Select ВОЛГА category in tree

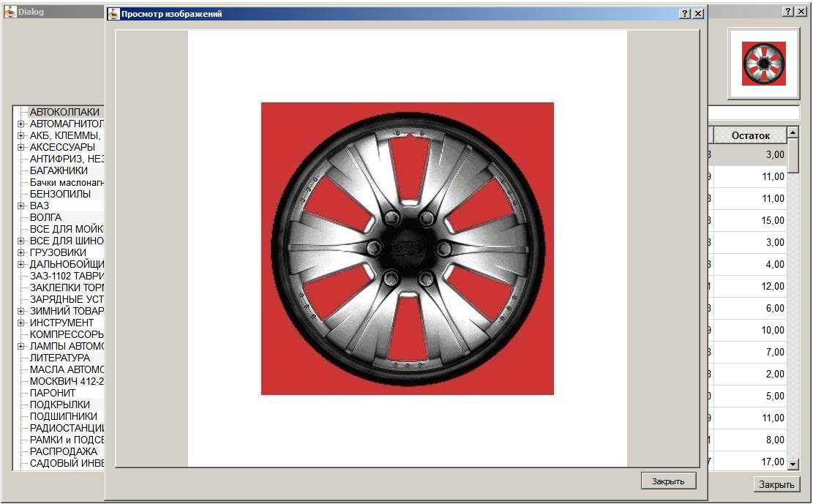(45, 217)
